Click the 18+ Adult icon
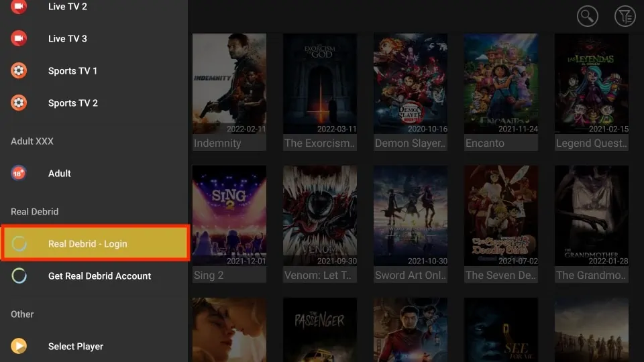This screenshot has height=362, width=644. click(x=19, y=173)
